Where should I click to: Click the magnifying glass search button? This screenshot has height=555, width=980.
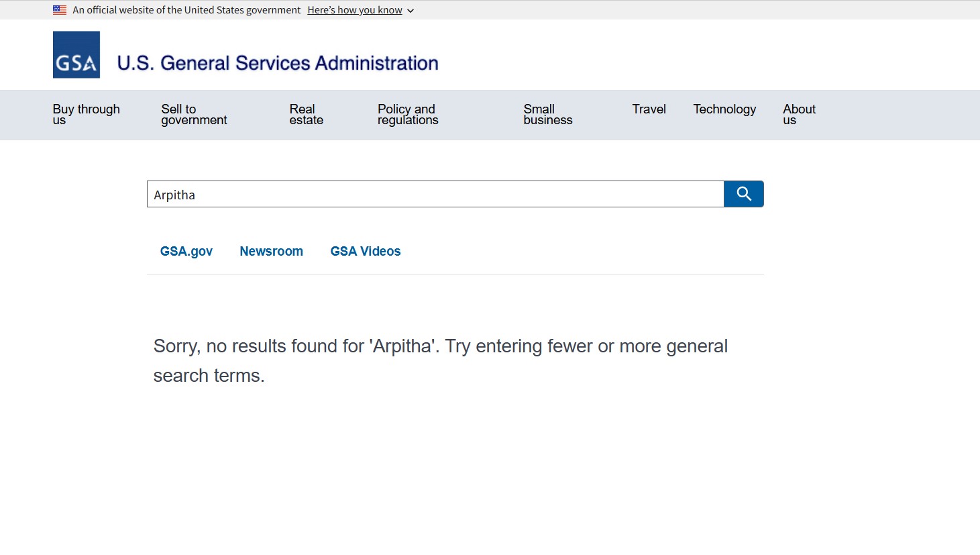tap(743, 194)
